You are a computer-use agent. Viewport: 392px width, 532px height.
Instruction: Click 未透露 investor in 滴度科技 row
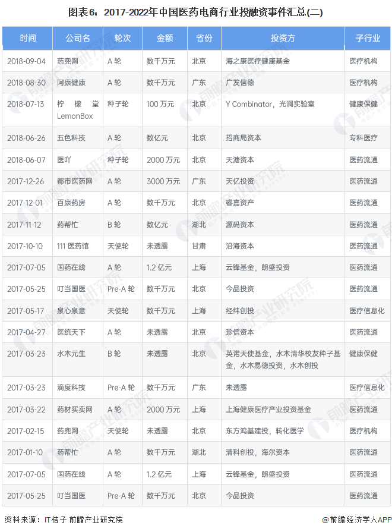click(x=236, y=388)
